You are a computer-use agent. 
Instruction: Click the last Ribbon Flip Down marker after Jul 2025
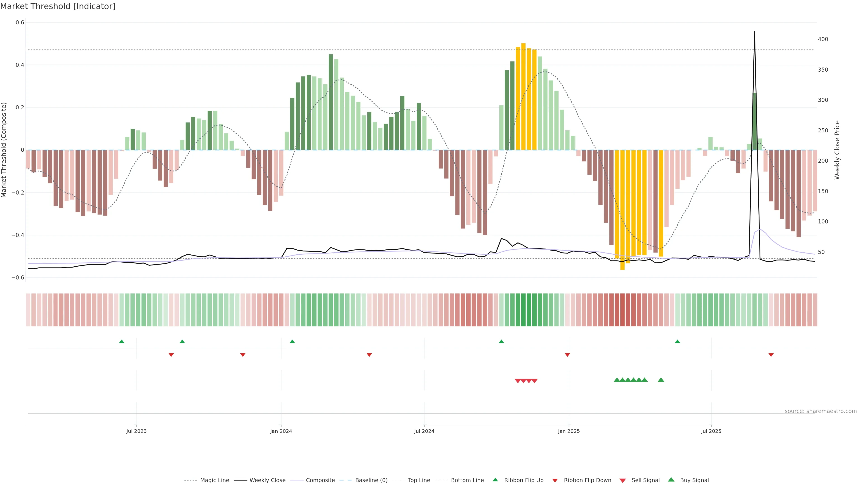(771, 355)
